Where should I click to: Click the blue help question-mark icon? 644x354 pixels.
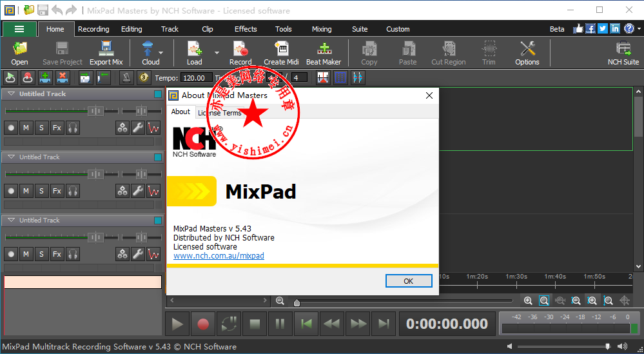(629, 29)
